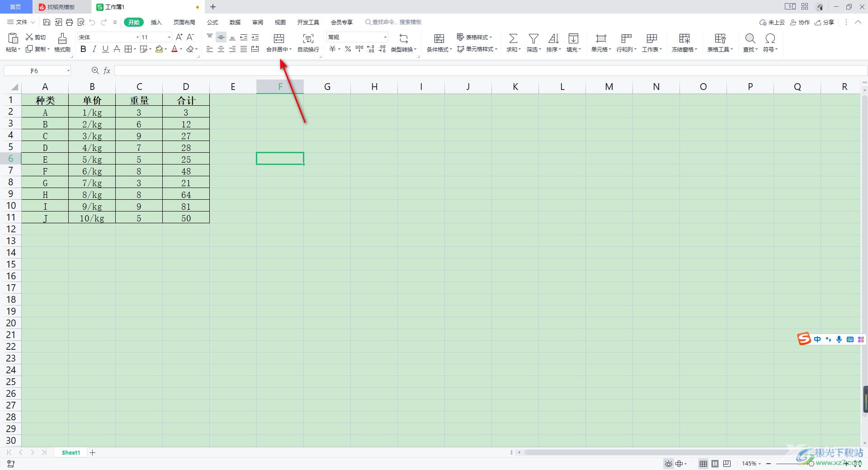Image resolution: width=868 pixels, height=470 pixels.
Task: Toggle eye protection mode in status bar
Action: 668,464
